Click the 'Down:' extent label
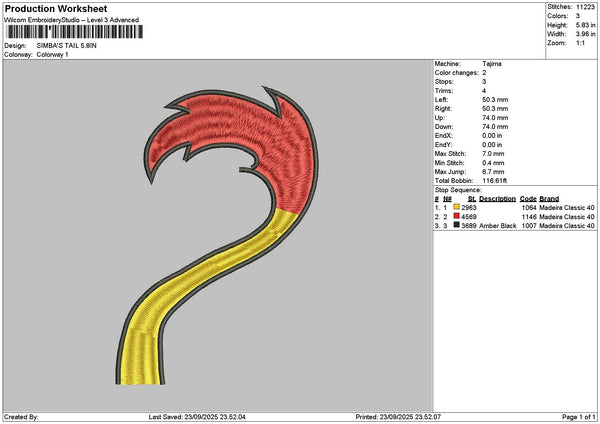Image resolution: width=600 pixels, height=424 pixels. (x=443, y=127)
